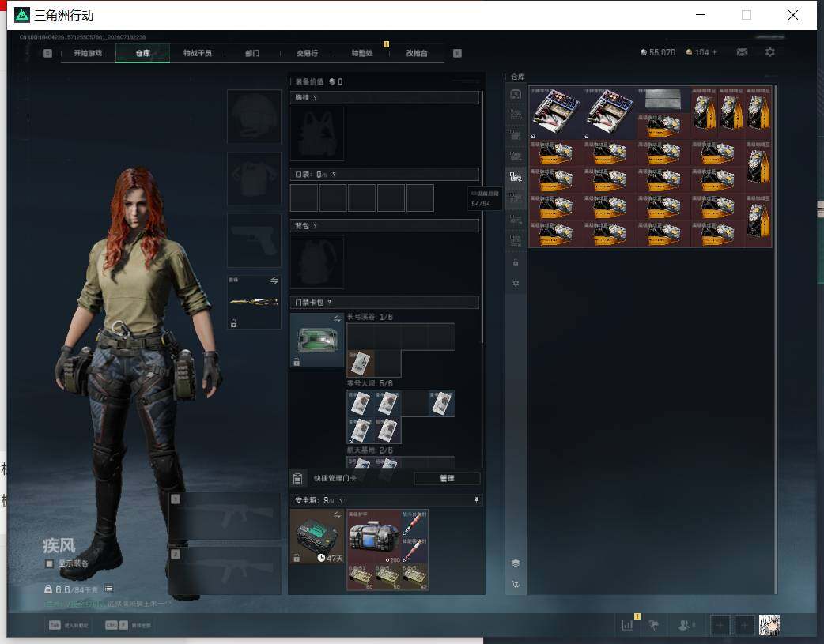Open the settings gear in top bar
The width and height of the screenshot is (824, 644).
click(770, 52)
